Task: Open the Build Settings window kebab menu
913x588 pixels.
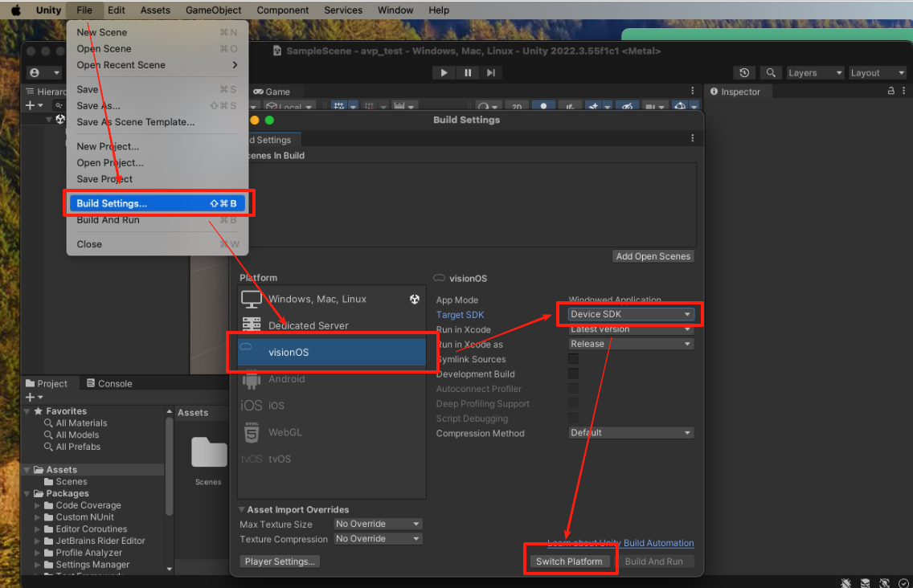Action: [x=692, y=138]
